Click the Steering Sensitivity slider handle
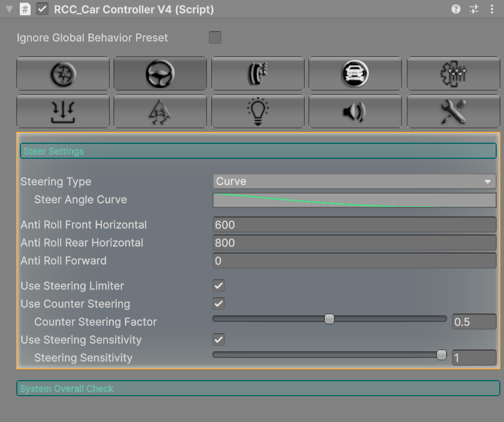This screenshot has width=504, height=422. (x=442, y=355)
